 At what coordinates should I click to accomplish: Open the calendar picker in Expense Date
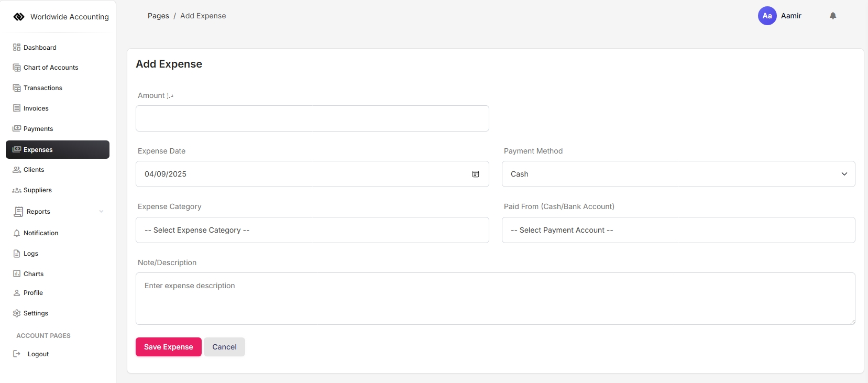476,174
